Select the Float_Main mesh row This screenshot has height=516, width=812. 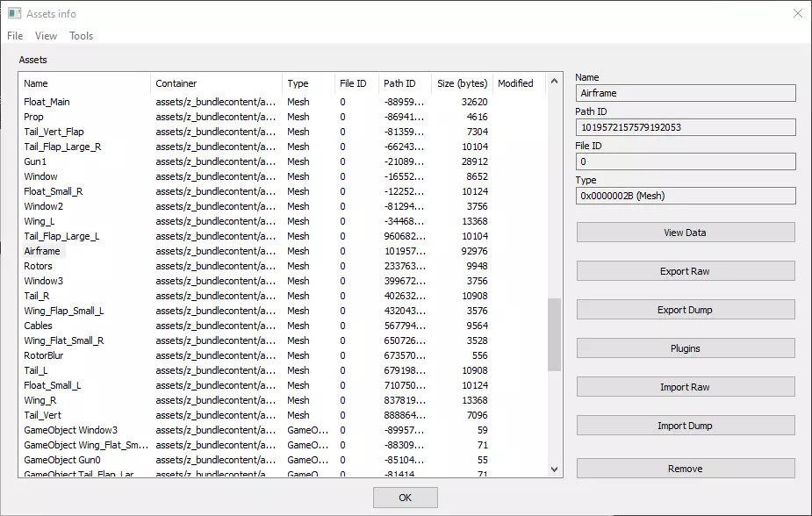[47, 102]
